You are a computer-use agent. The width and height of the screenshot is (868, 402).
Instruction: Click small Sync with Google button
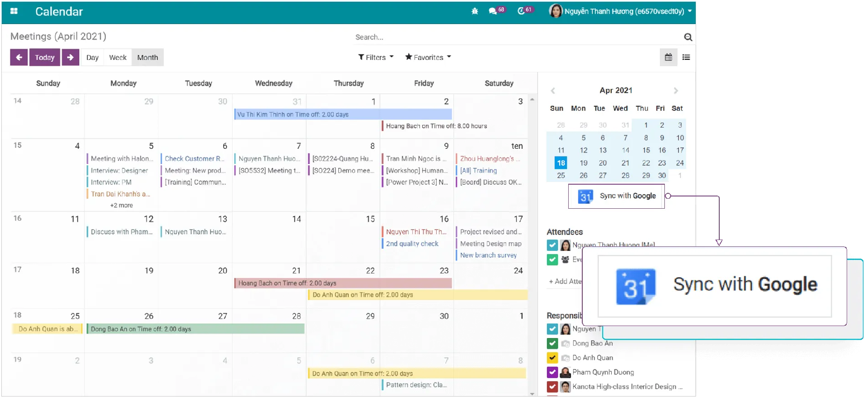[616, 196]
